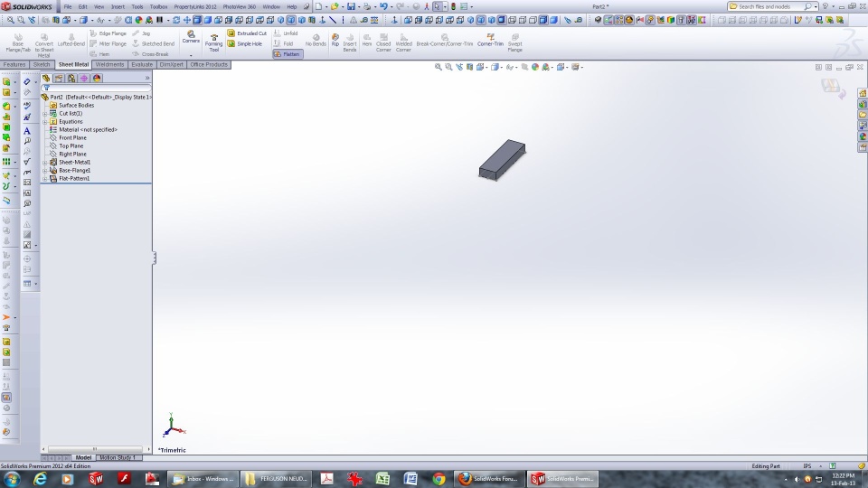This screenshot has width=868, height=488.
Task: Open the Insert menu
Action: [118, 6]
